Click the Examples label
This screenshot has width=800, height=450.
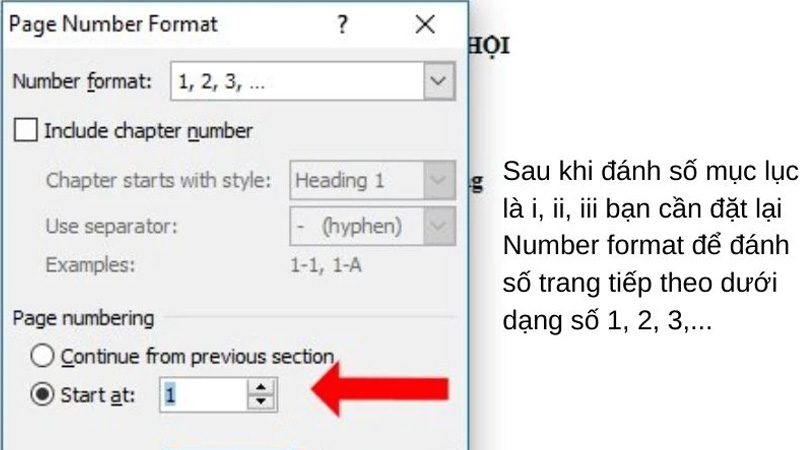tap(90, 265)
